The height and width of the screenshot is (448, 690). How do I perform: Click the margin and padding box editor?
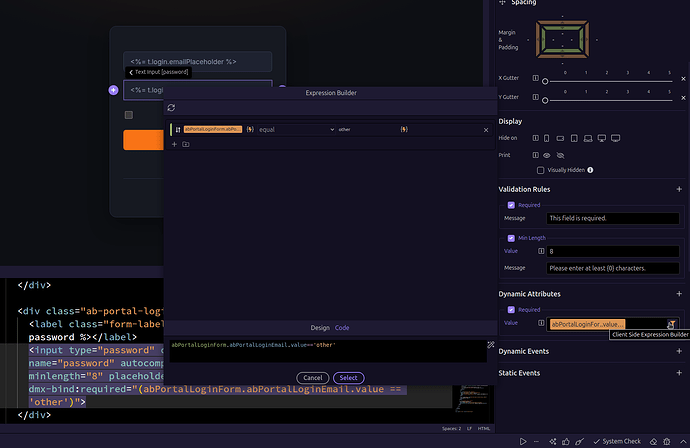(x=562, y=40)
